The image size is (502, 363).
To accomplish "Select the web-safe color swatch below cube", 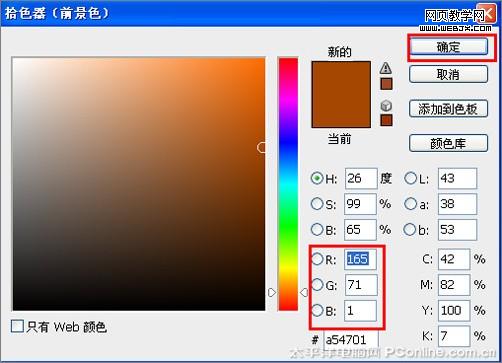I will coord(386,120).
